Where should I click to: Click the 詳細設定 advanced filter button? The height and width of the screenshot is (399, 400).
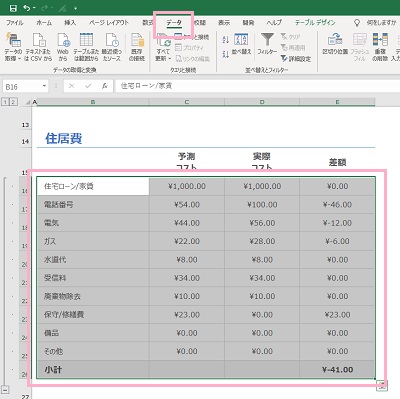(296, 59)
